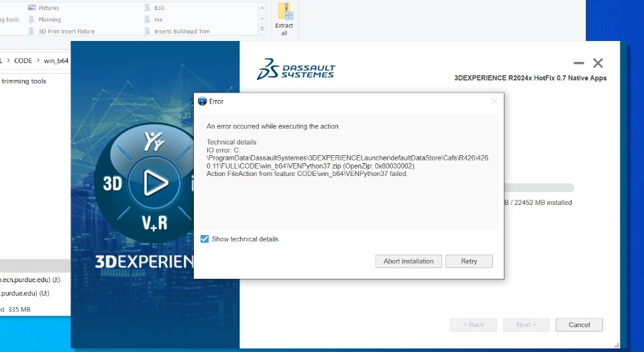
Task: Uncheck Show technical details checkbox
Action: [205, 239]
